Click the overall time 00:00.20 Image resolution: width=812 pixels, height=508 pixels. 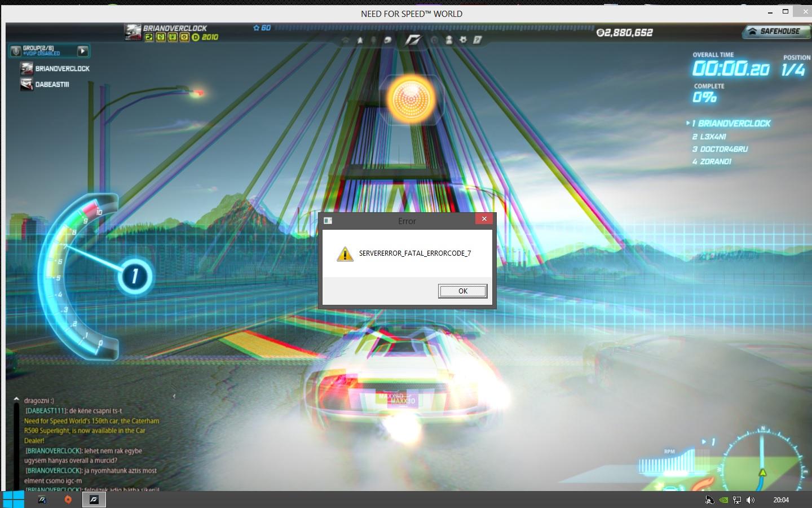click(731, 69)
